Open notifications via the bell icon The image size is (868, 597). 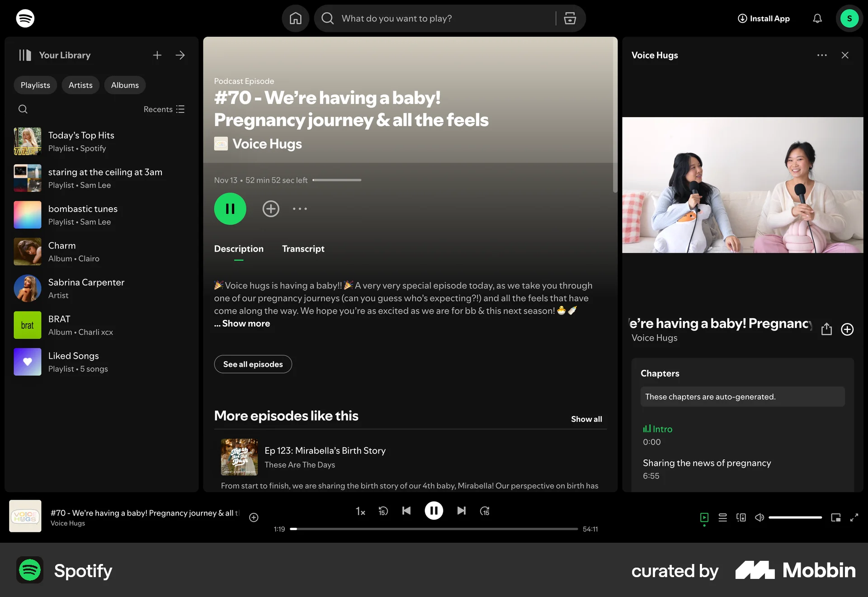tap(817, 19)
